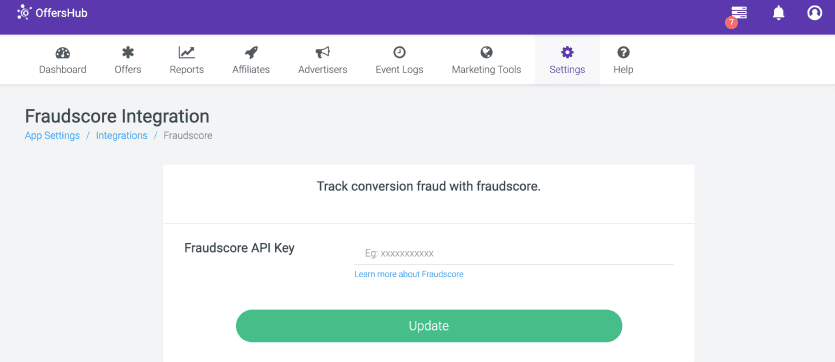Open Learn more about Fraudscore link
The height and width of the screenshot is (362, 835).
click(x=408, y=274)
